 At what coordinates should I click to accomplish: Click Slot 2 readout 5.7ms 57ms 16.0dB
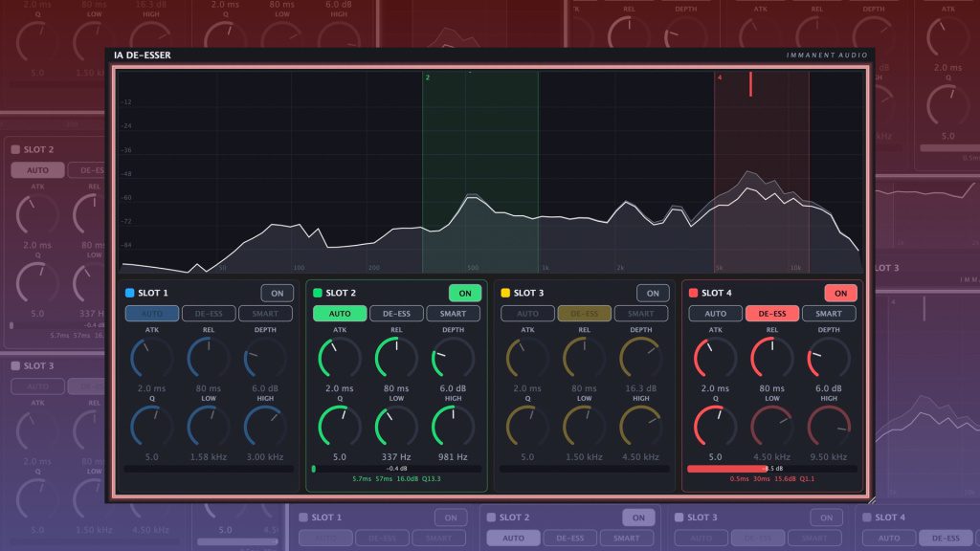[x=397, y=479]
